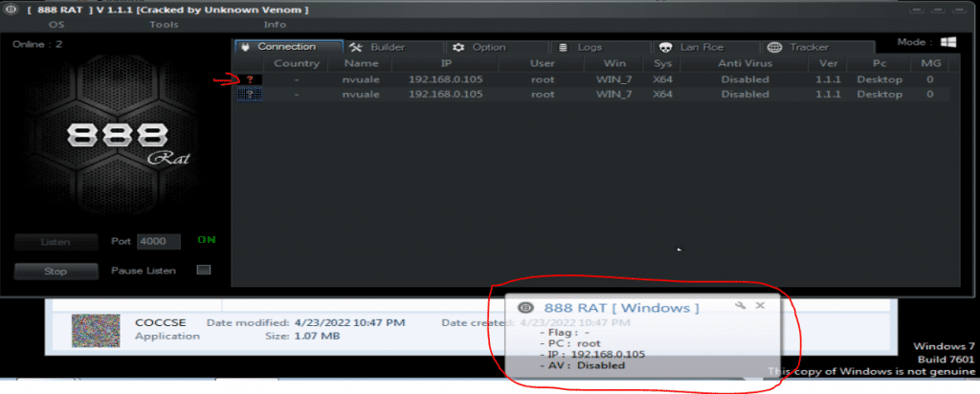This screenshot has width=980, height=394.
Task: Click the dotted-highlighted flag icon in selected client row
Action: pyautogui.click(x=250, y=95)
